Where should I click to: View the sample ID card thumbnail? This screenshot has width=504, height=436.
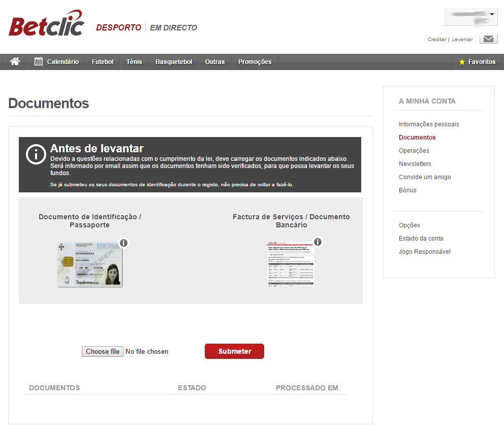click(x=89, y=264)
